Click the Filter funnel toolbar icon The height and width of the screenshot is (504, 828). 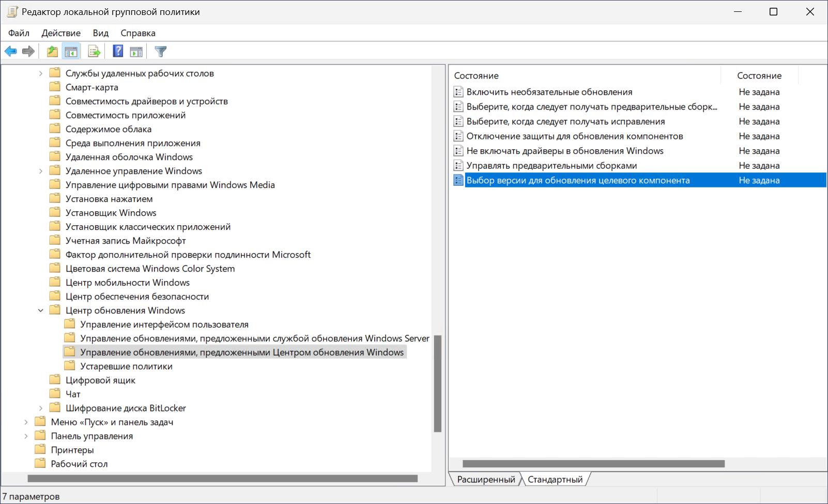161,51
